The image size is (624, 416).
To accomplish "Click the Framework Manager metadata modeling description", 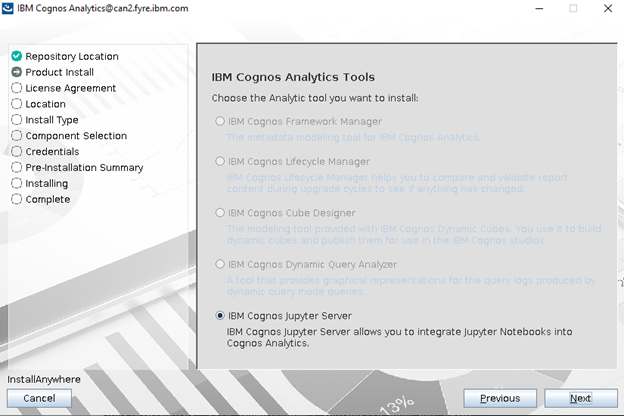I will 354,137.
